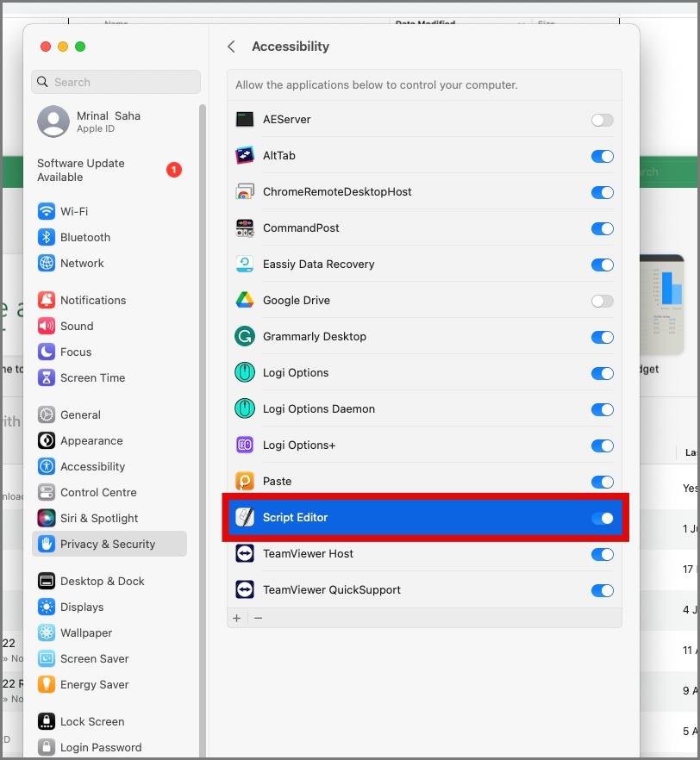Enable Google Drive accessibility toggle
700x760 pixels.
click(x=602, y=301)
